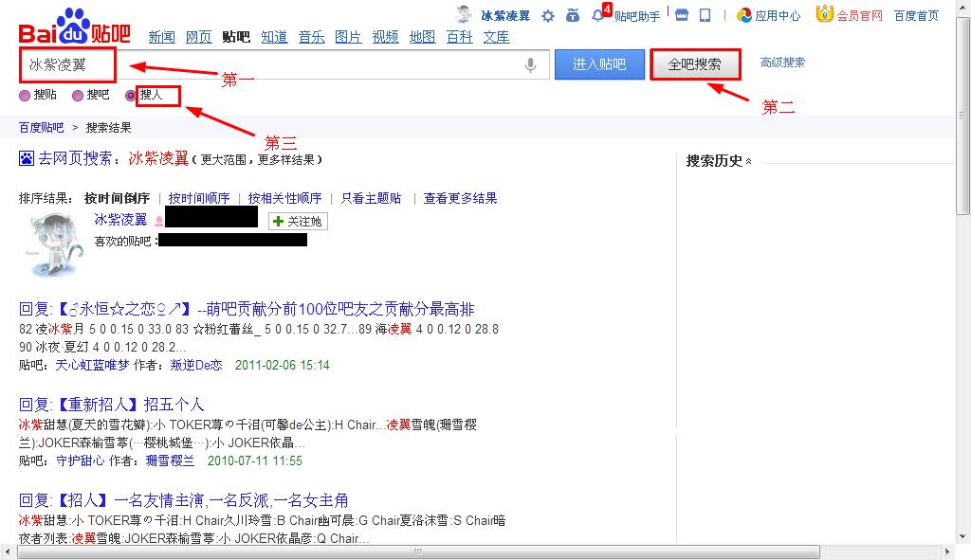Open the settings gear icon in top bar
The width and height of the screenshot is (971, 560).
(548, 15)
